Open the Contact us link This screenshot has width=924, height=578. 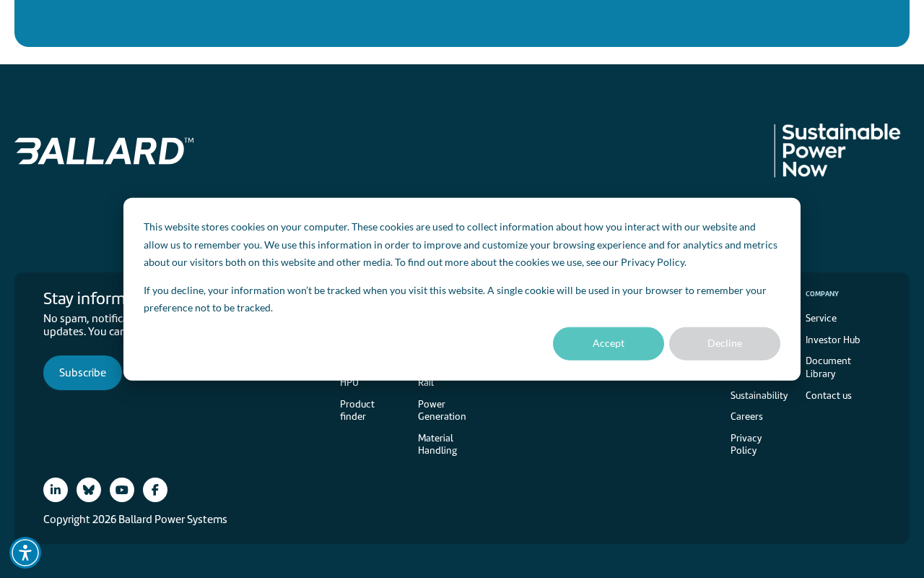[829, 395]
